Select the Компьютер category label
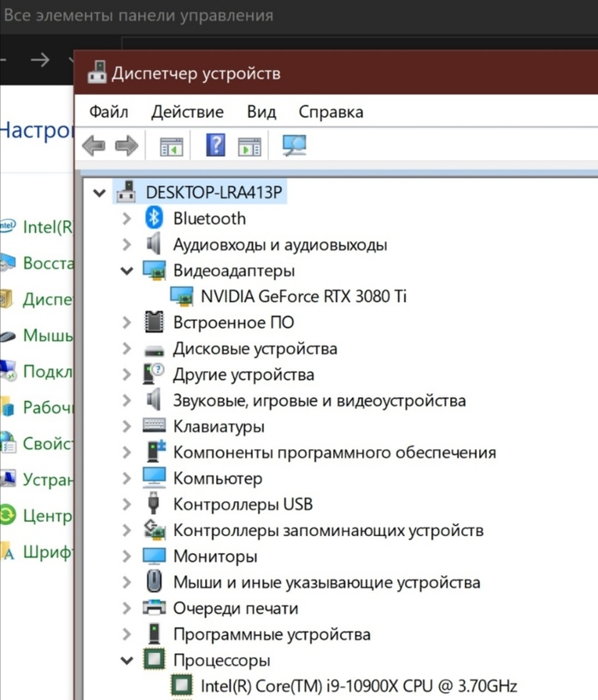The width and height of the screenshot is (598, 700). click(218, 479)
